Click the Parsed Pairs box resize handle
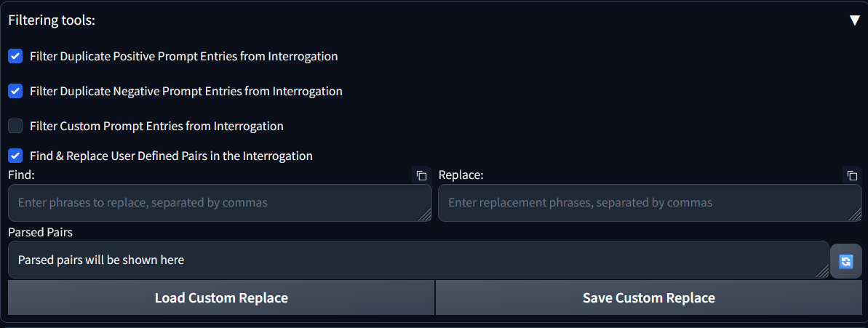Screen dimensions: 868x328 tap(823, 272)
